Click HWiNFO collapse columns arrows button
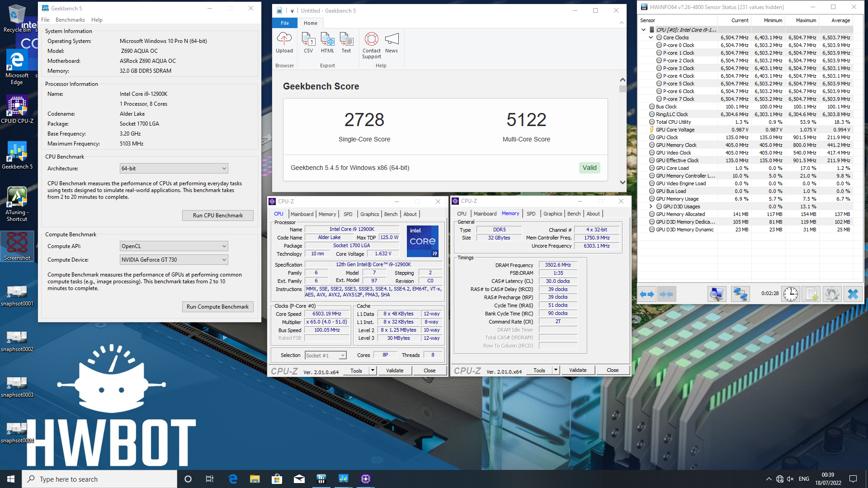This screenshot has width=868, height=488. [666, 294]
